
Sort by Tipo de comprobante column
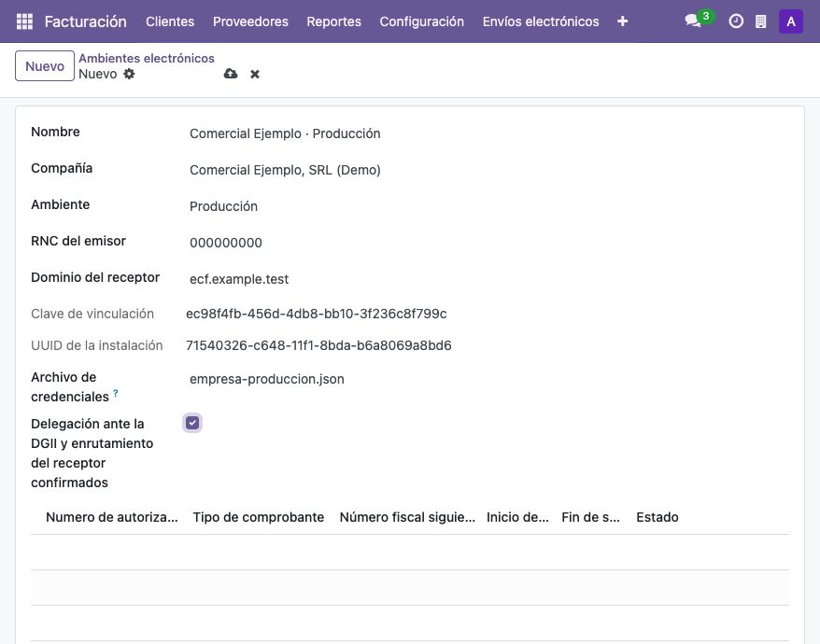tap(259, 517)
